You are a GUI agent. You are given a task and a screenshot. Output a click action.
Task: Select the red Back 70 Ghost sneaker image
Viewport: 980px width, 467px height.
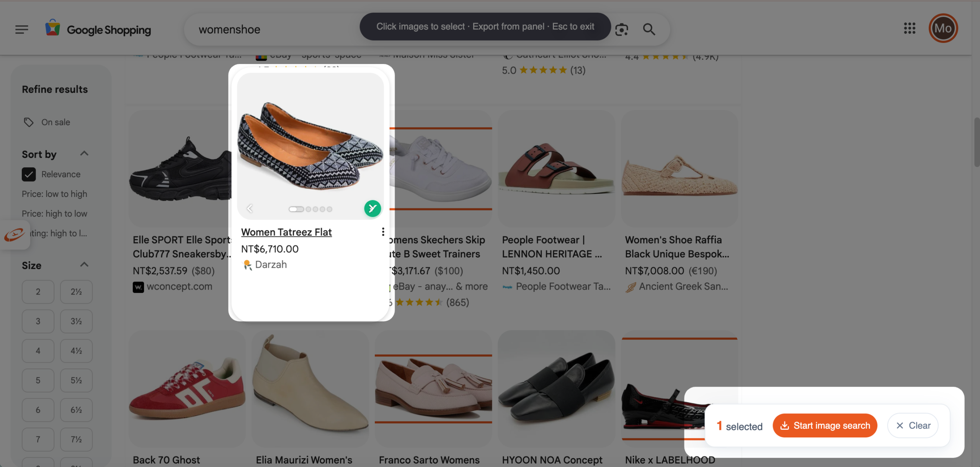[187, 389]
